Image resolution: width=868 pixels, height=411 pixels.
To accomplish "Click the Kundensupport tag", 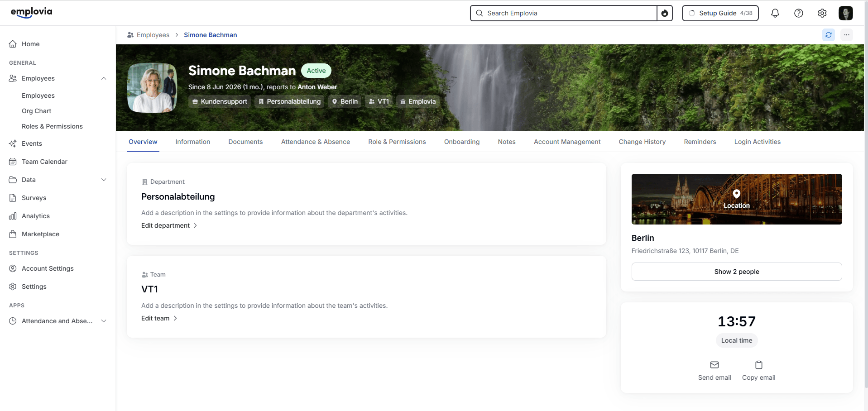I will click(220, 101).
